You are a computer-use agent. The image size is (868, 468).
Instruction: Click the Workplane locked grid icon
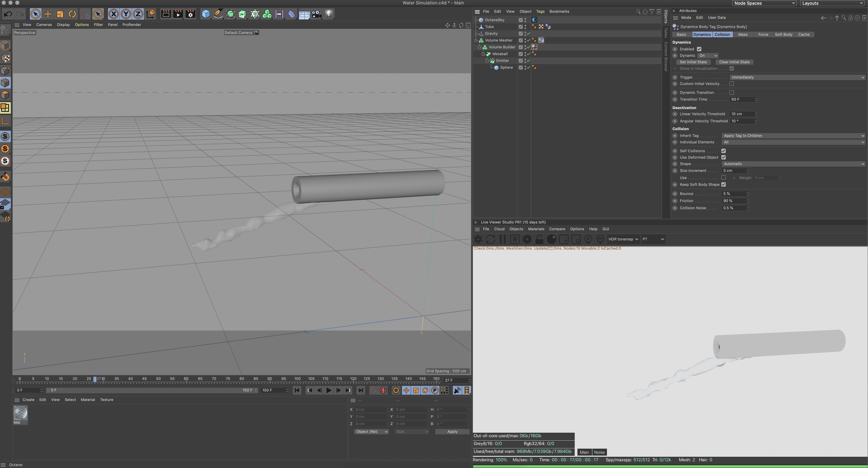click(x=5, y=204)
